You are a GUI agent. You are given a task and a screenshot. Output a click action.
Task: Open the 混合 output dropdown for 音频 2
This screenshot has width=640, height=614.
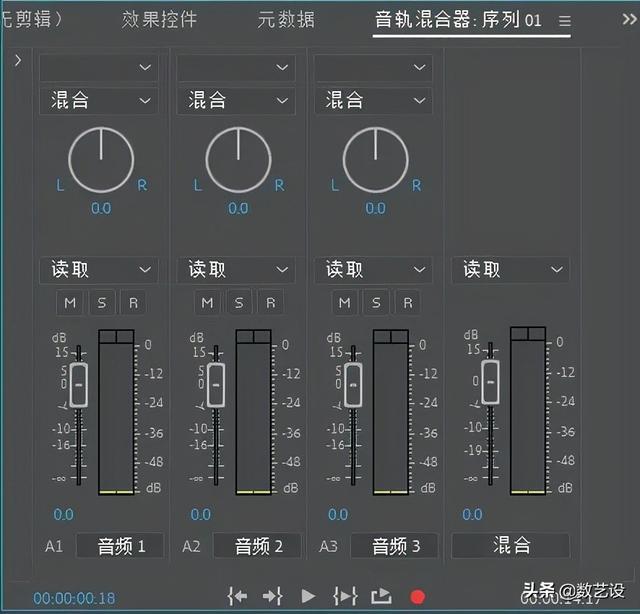236,100
